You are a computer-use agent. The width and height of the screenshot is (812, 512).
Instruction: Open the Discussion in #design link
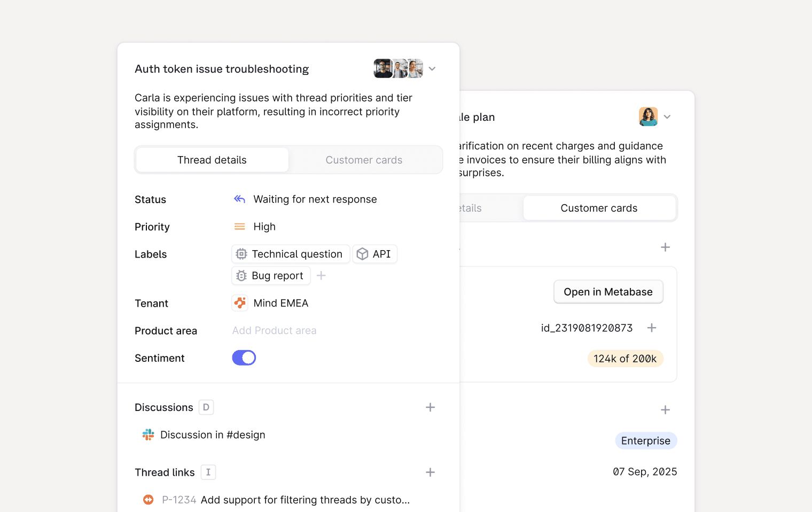pyautogui.click(x=213, y=435)
